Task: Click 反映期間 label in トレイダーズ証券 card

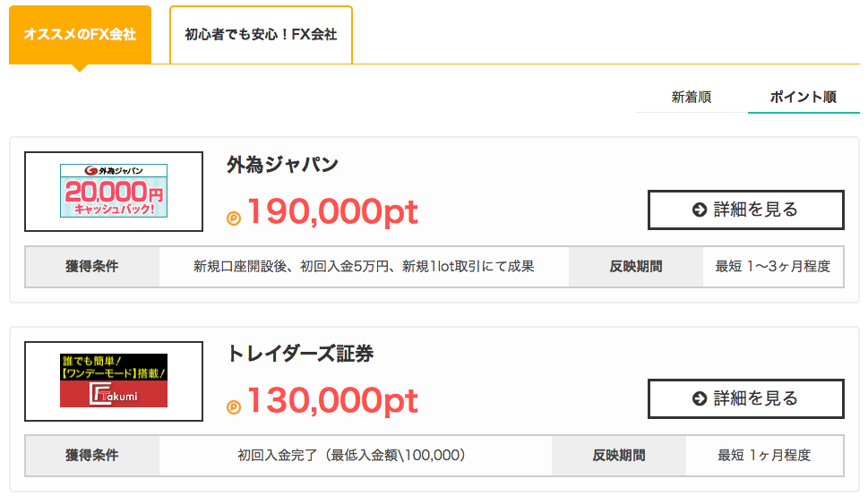Action: pyautogui.click(x=619, y=456)
